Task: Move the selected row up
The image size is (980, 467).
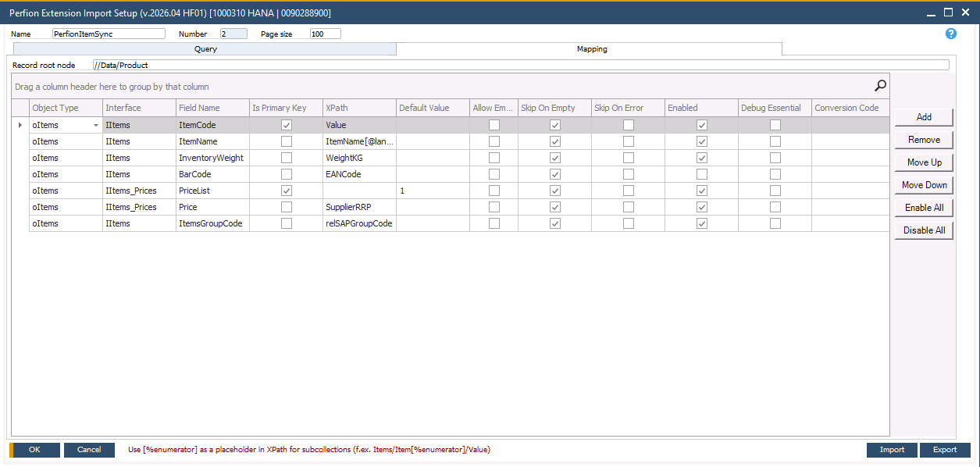Action: 924,162
